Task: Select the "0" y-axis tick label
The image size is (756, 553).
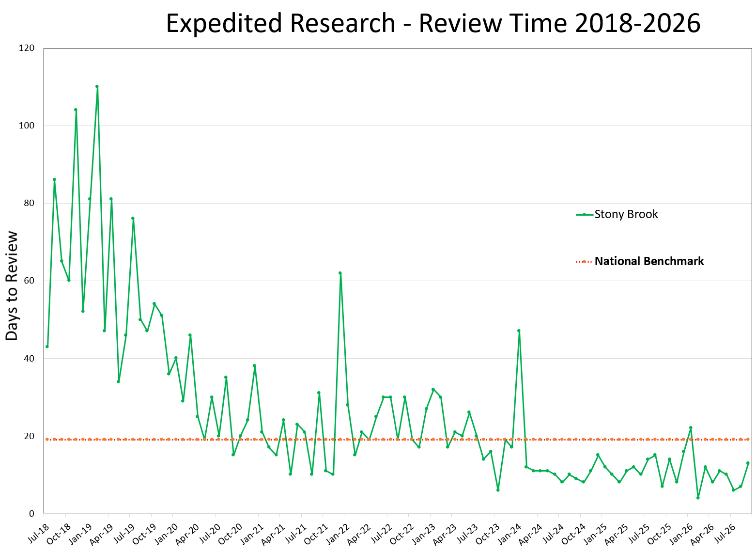Action: 32,514
